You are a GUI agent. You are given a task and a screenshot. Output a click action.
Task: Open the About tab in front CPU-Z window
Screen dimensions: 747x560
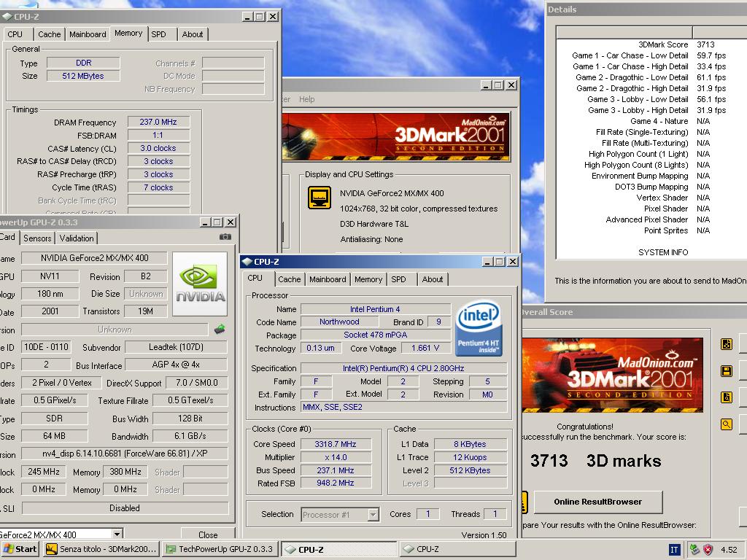(433, 279)
